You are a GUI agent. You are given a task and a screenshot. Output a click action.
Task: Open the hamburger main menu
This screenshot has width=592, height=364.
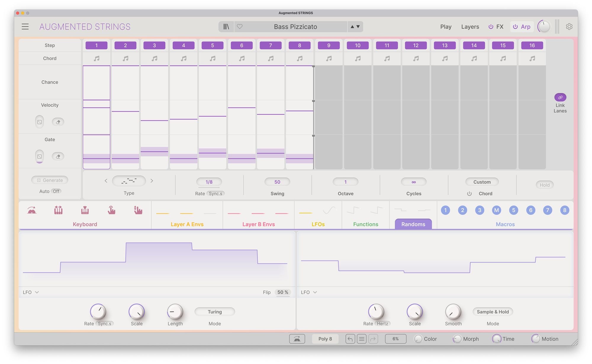[25, 27]
